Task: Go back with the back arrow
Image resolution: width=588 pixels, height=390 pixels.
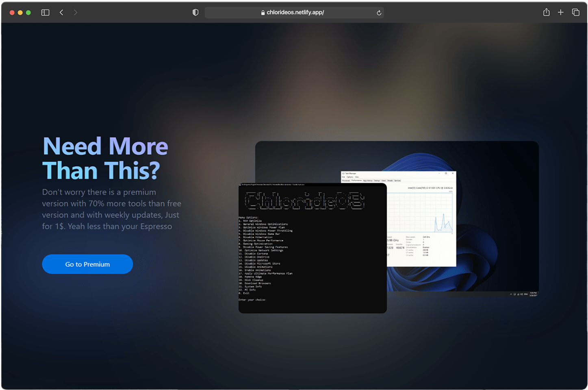Action: [61, 13]
